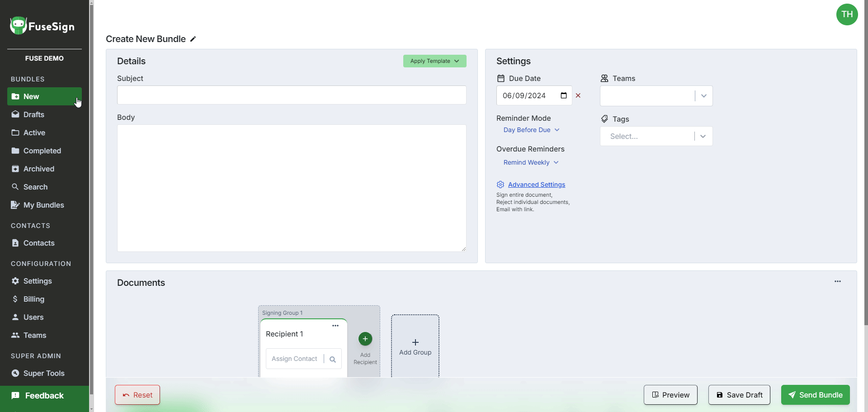Open the calendar picker in Due Date
Viewport: 868px width, 412px height.
pos(563,95)
